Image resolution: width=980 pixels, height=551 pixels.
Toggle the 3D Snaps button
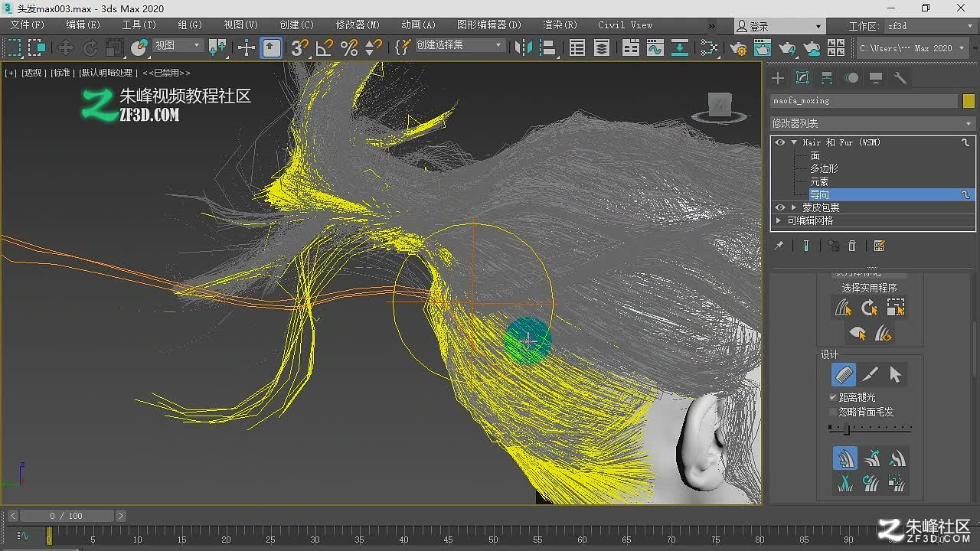tap(299, 48)
